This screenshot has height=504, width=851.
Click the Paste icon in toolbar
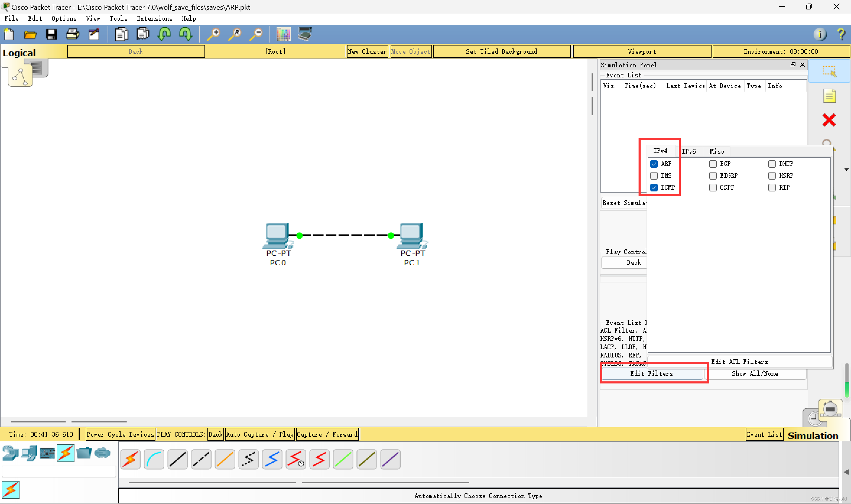click(x=143, y=34)
